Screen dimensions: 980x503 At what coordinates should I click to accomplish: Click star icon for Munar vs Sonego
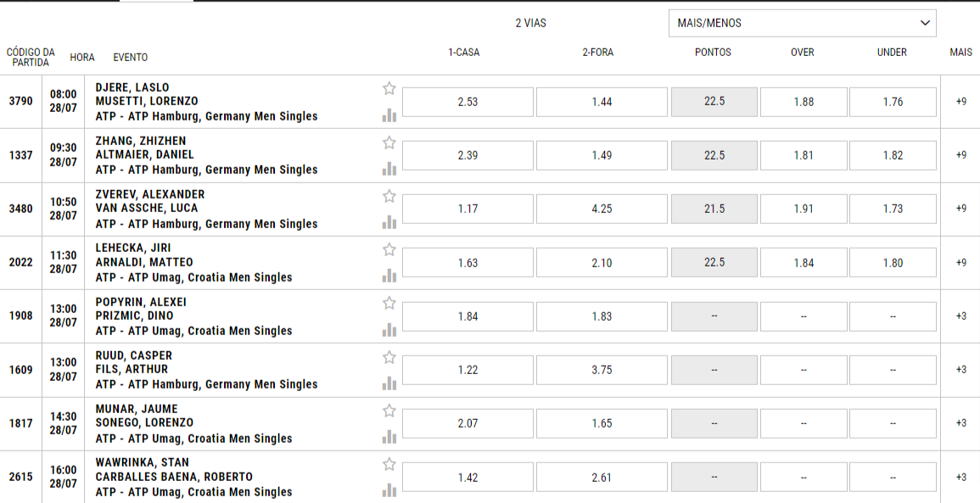coord(389,411)
